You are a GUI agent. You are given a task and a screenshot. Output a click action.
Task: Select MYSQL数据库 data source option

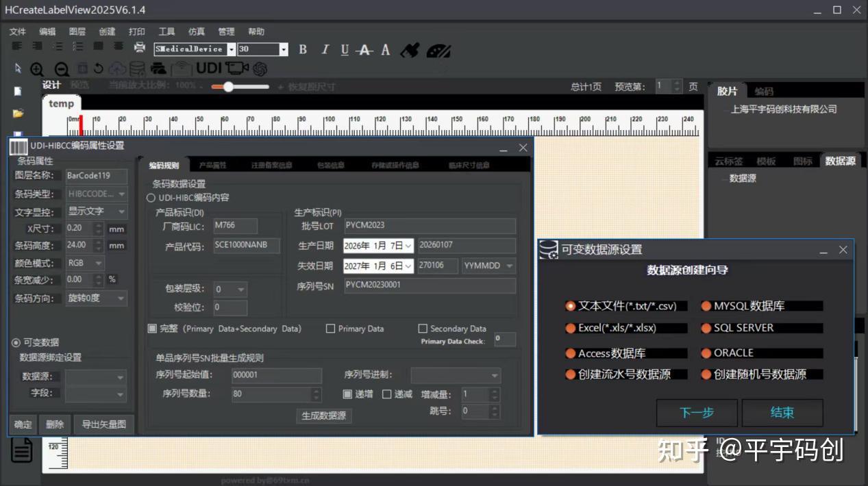(x=706, y=306)
